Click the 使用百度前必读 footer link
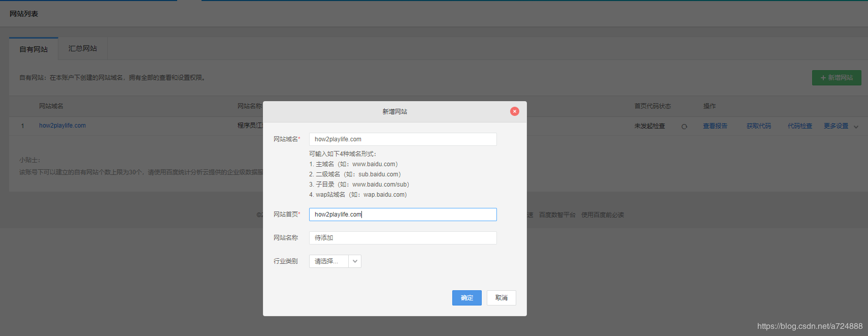The width and height of the screenshot is (868, 336). [x=603, y=215]
